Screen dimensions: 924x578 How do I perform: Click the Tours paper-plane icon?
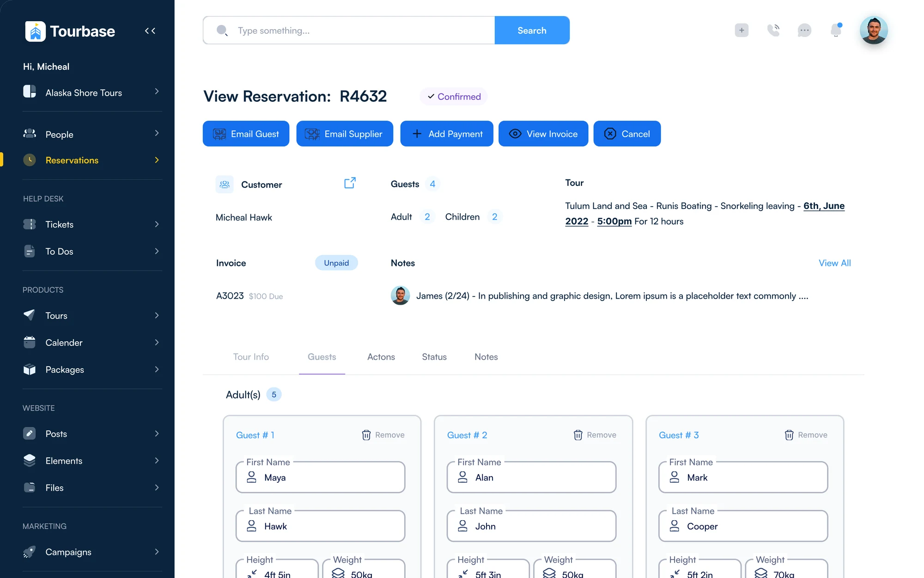tap(30, 315)
